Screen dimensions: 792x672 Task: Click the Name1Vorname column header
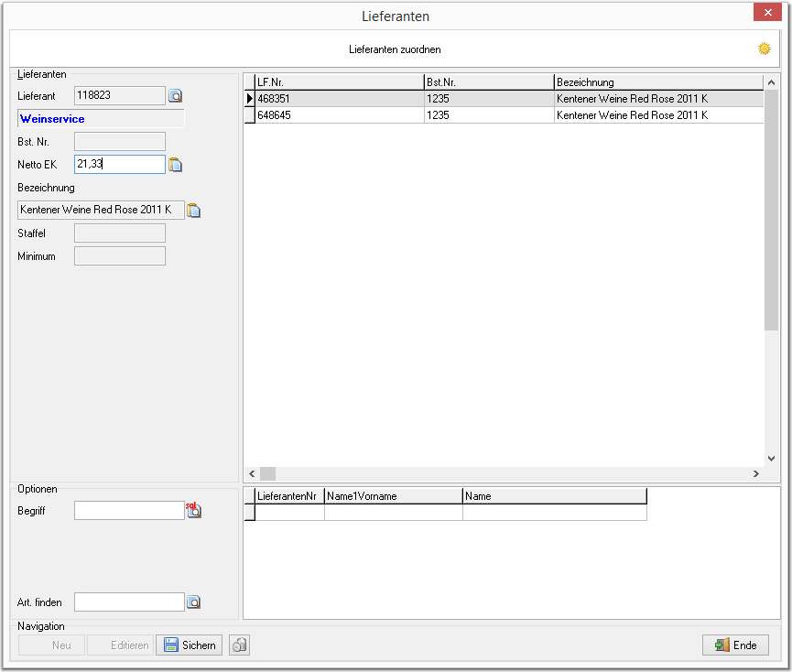pos(394,496)
